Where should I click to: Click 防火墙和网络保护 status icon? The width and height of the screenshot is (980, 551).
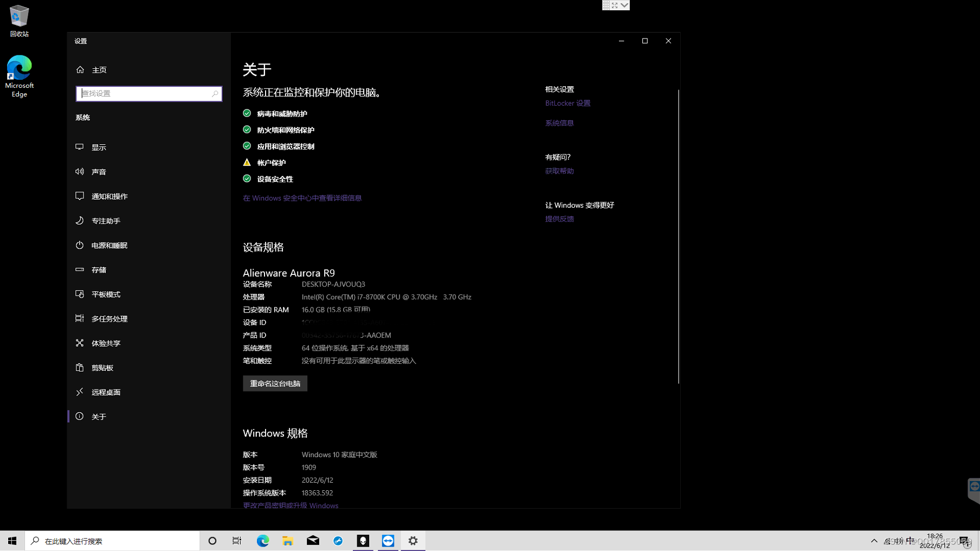[247, 130]
